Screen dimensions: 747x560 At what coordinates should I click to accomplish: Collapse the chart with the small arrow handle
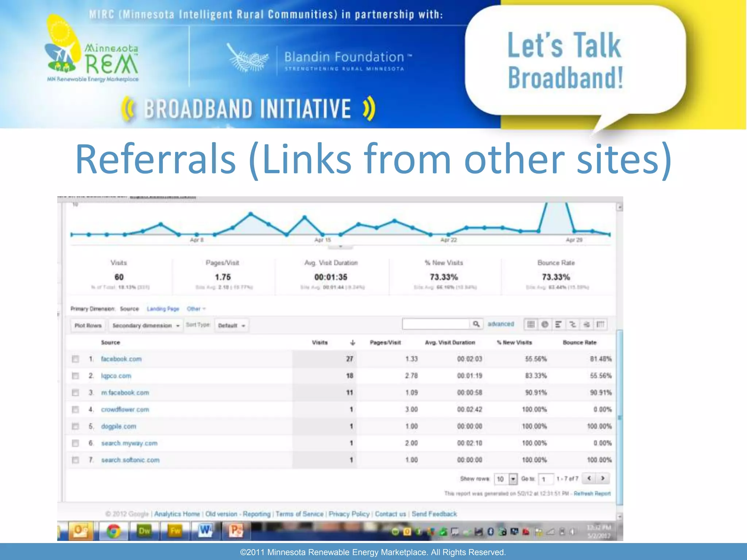pyautogui.click(x=340, y=247)
